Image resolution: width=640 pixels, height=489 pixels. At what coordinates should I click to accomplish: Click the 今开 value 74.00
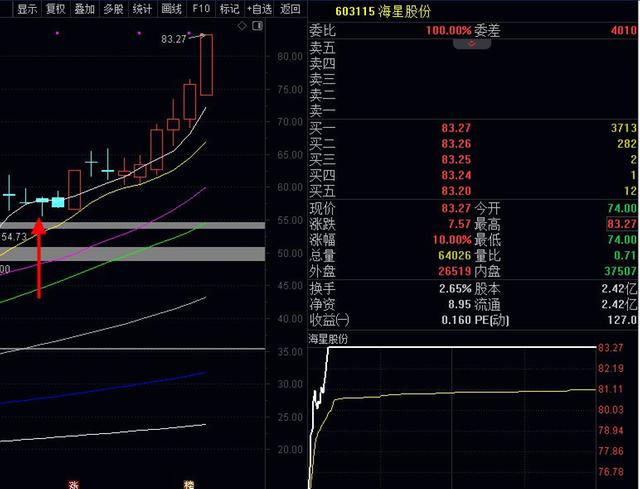pos(622,208)
